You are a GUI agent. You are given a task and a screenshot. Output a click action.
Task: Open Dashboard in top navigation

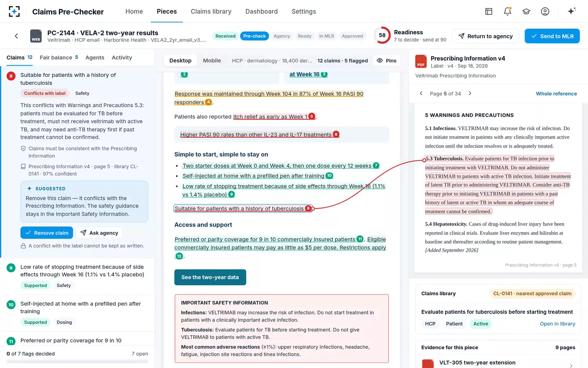click(261, 11)
